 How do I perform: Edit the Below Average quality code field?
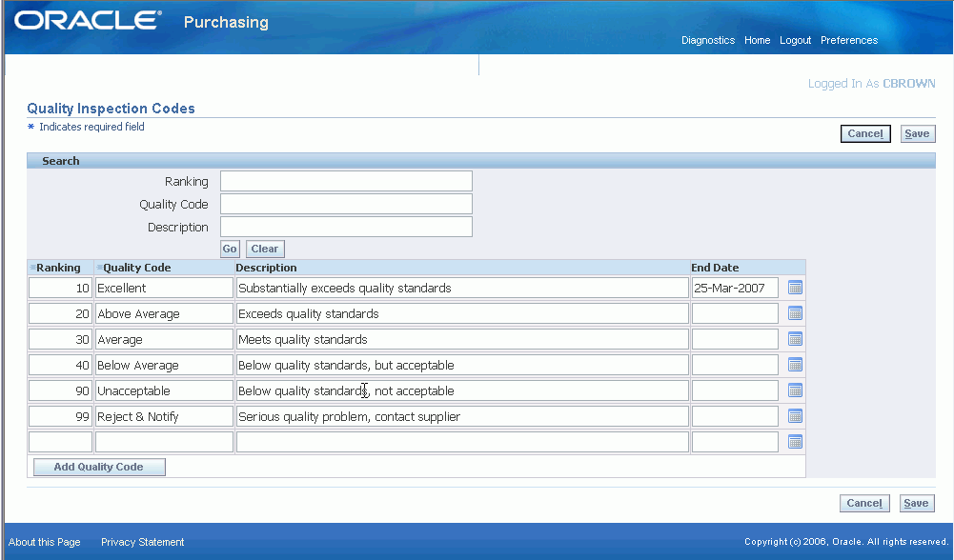pyautogui.click(x=164, y=365)
